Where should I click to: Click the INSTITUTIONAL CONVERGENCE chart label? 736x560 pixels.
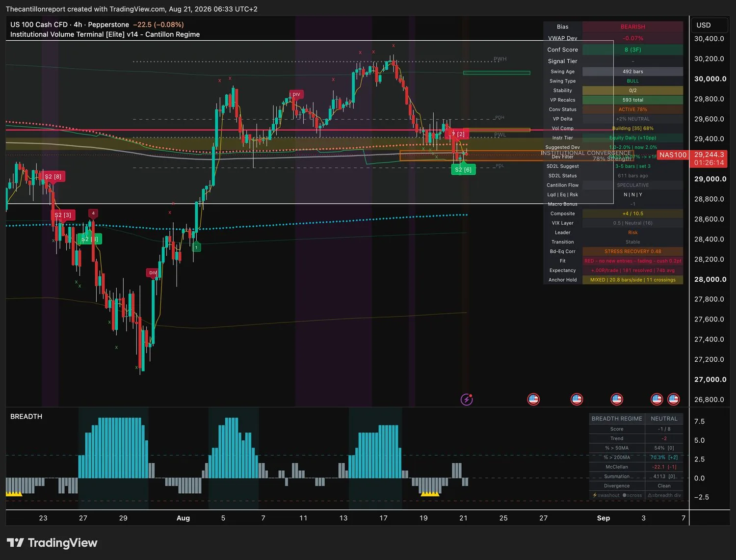tap(586, 153)
